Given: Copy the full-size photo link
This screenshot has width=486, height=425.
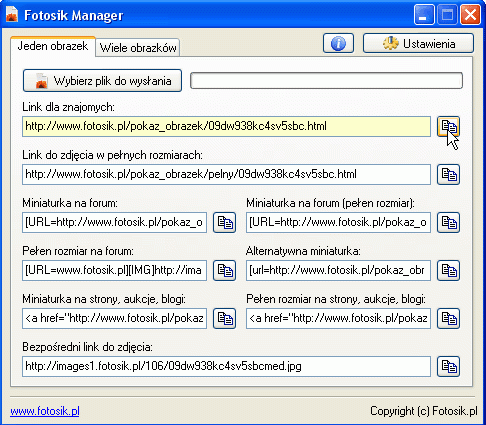Looking at the screenshot, I should point(448,174).
